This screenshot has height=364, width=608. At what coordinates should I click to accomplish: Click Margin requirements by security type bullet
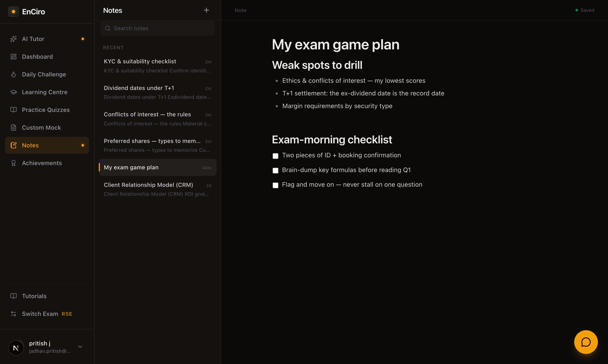click(337, 106)
